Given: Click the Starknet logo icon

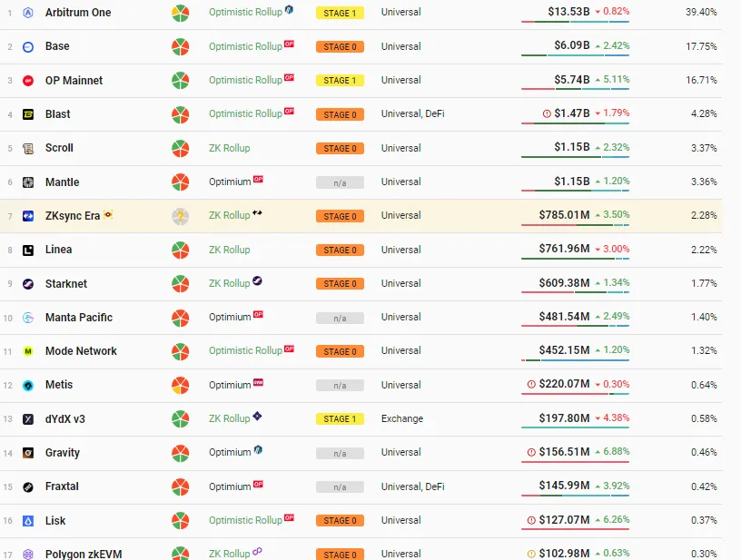Looking at the screenshot, I should coord(27,284).
